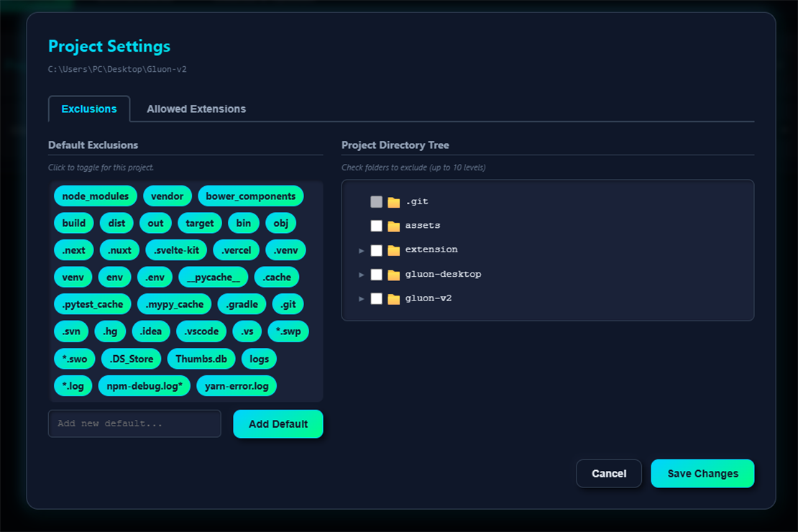Disable the Thumbs.db exclusion
Viewport: 798px width, 532px height.
201,358
